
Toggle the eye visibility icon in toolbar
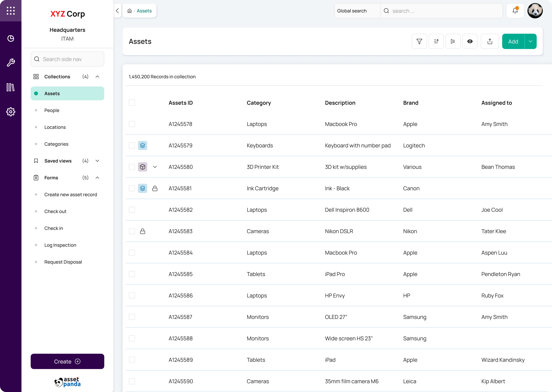[x=470, y=41]
